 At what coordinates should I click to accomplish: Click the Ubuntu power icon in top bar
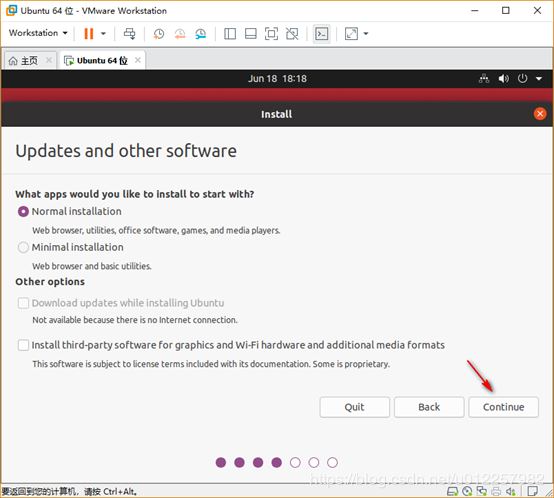tap(523, 78)
